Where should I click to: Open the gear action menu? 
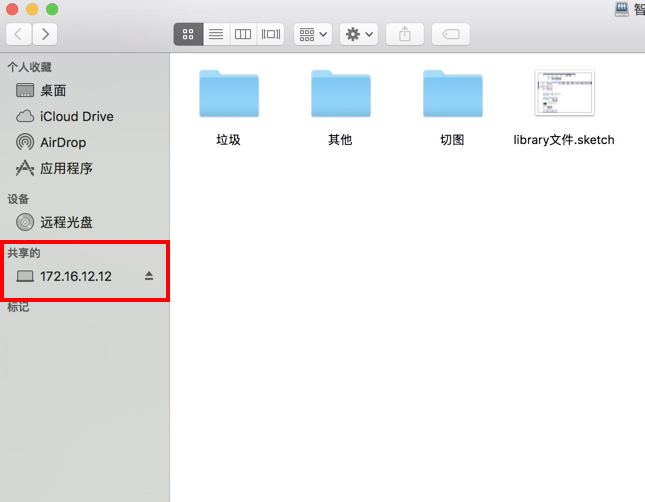coord(358,34)
